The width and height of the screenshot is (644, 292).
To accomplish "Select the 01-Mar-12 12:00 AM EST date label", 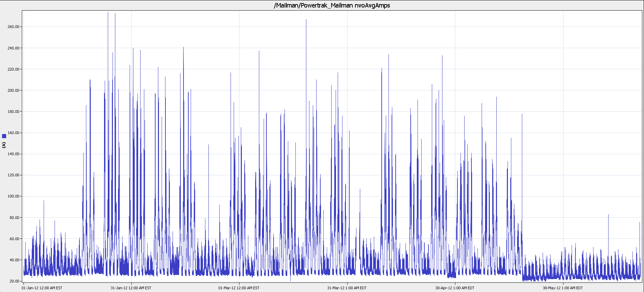I will point(239,288).
